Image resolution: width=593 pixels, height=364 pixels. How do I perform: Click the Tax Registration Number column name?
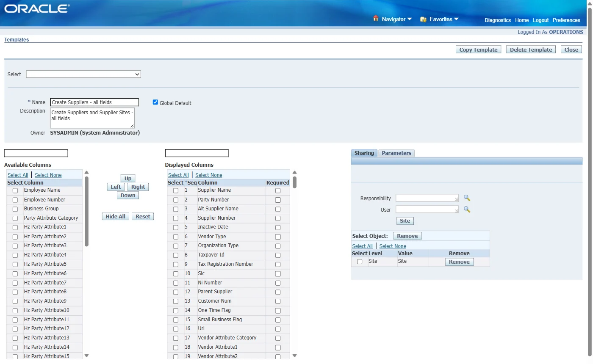point(225,264)
